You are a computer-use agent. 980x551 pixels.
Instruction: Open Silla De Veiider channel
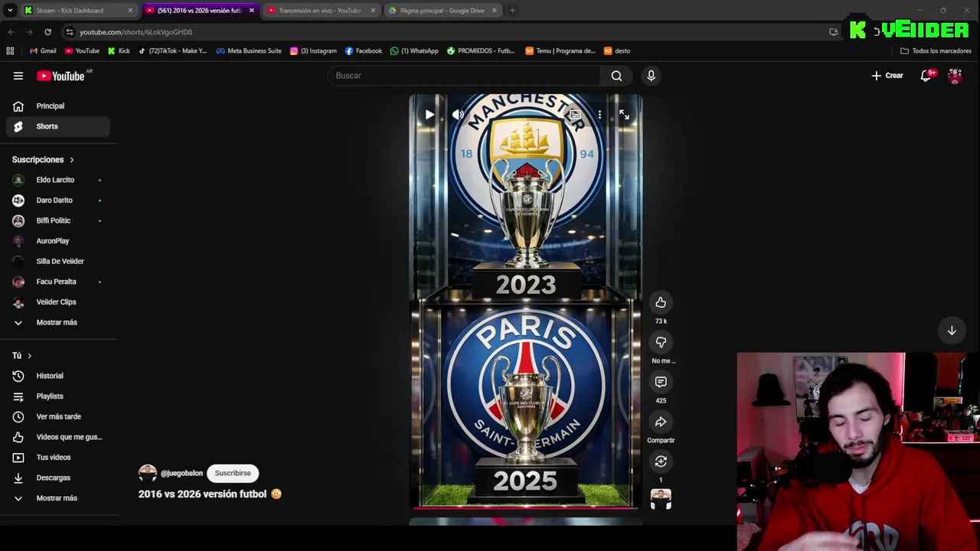pos(58,261)
